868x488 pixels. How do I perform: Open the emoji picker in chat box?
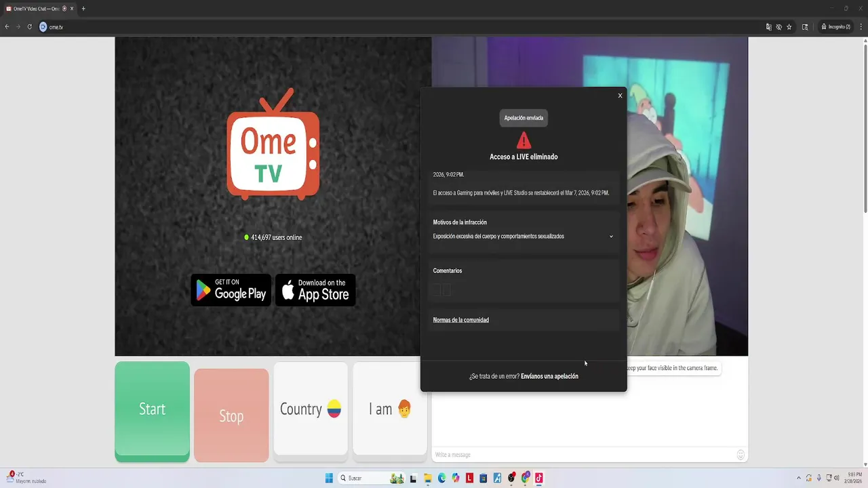click(741, 455)
